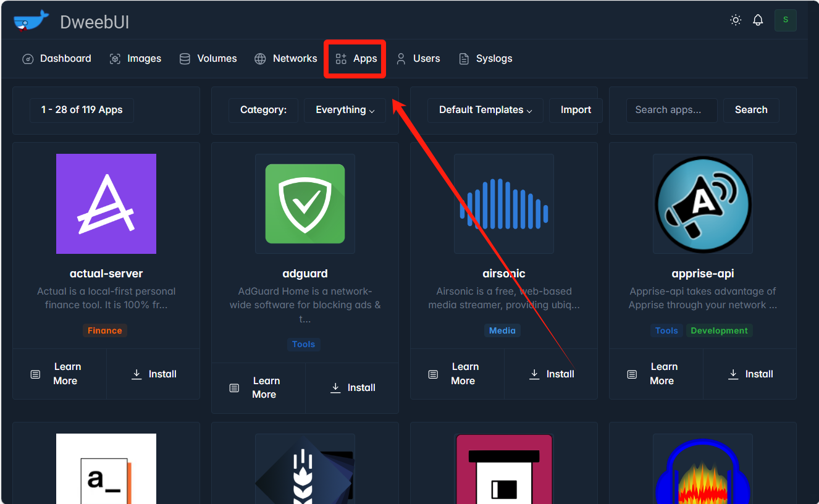Click the Finance tag on actual-server
The image size is (819, 504).
tap(104, 330)
